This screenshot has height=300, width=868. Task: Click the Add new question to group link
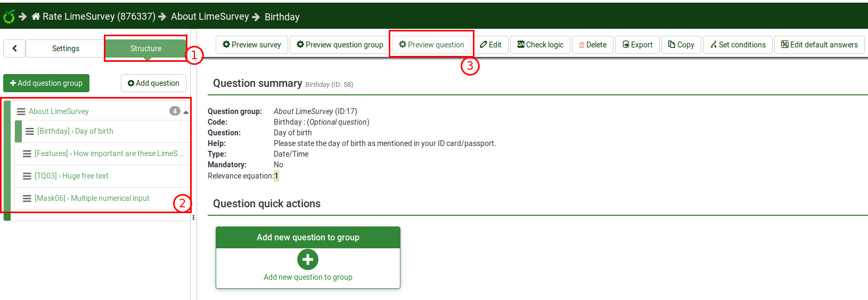[x=308, y=277]
